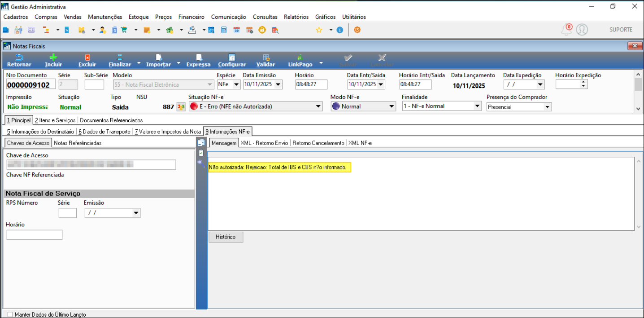Image resolution: width=644 pixels, height=318 pixels.
Task: Expand the Situação NF-e dropdown
Action: pos(318,107)
